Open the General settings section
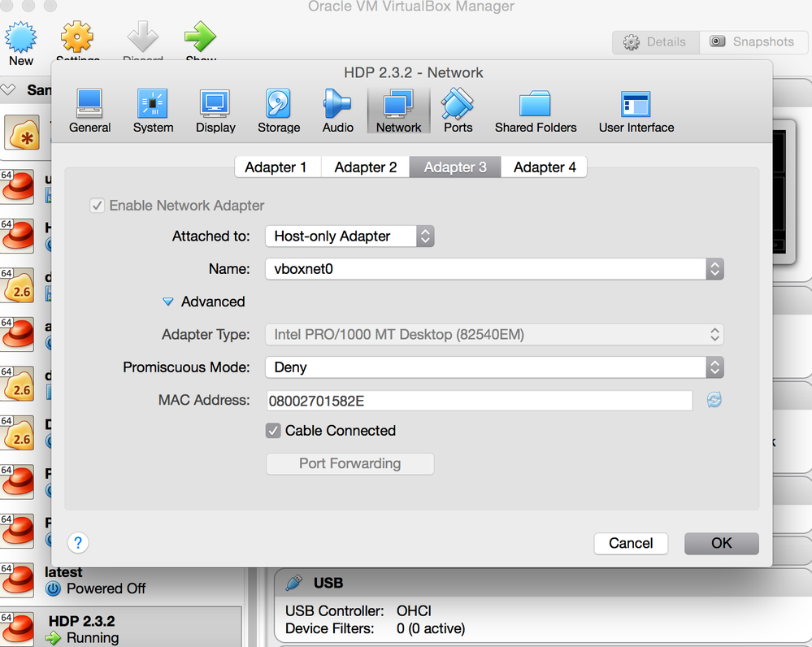Screen dimensions: 812x647 [x=89, y=111]
